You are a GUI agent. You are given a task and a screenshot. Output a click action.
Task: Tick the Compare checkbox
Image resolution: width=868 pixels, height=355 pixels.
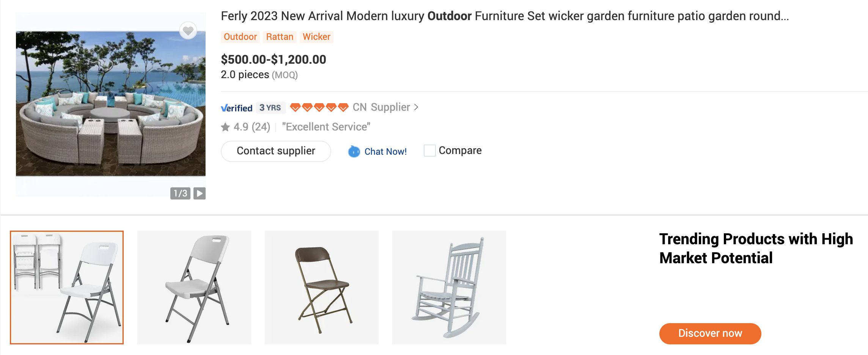pos(429,151)
